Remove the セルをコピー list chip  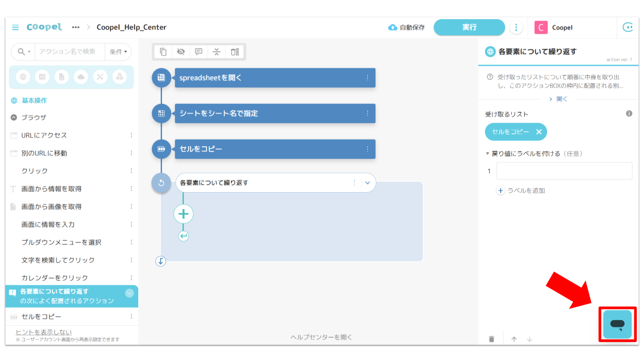pyautogui.click(x=539, y=132)
